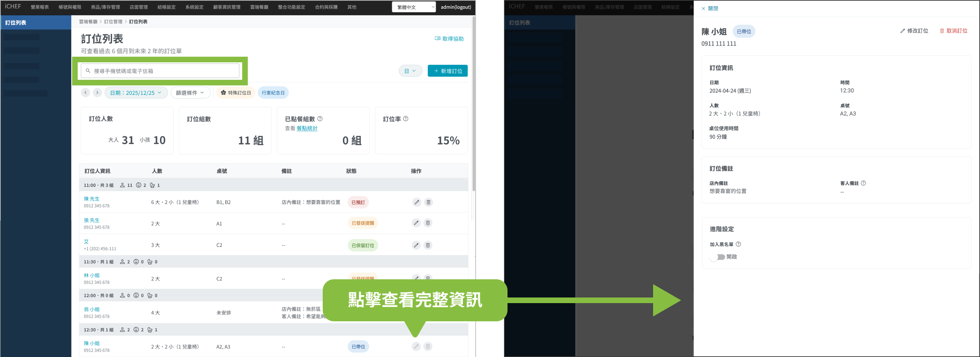The height and width of the screenshot is (357, 980).
Task: Toggle the 行憲紀念日 holiday chip
Action: [x=273, y=92]
